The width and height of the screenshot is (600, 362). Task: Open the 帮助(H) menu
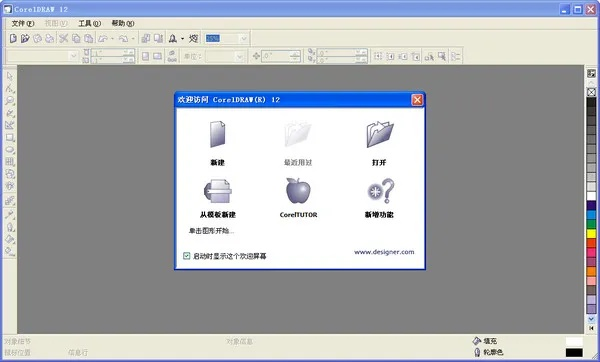[123, 23]
